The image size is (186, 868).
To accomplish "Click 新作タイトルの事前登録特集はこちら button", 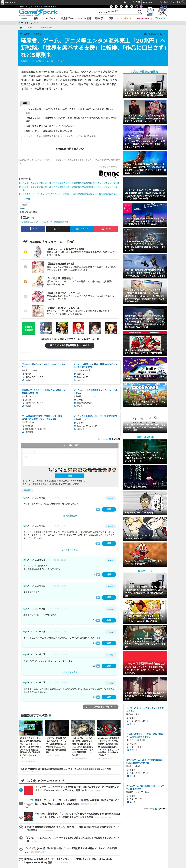I will (x=70, y=345).
